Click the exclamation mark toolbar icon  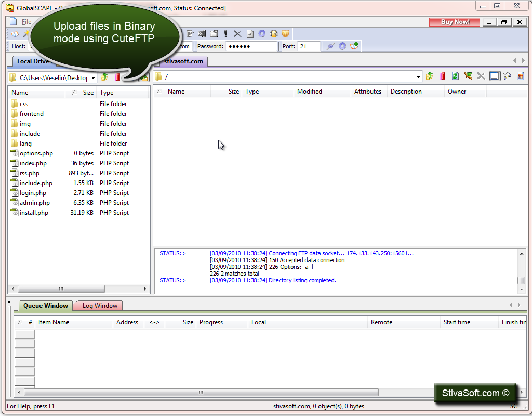(225, 34)
